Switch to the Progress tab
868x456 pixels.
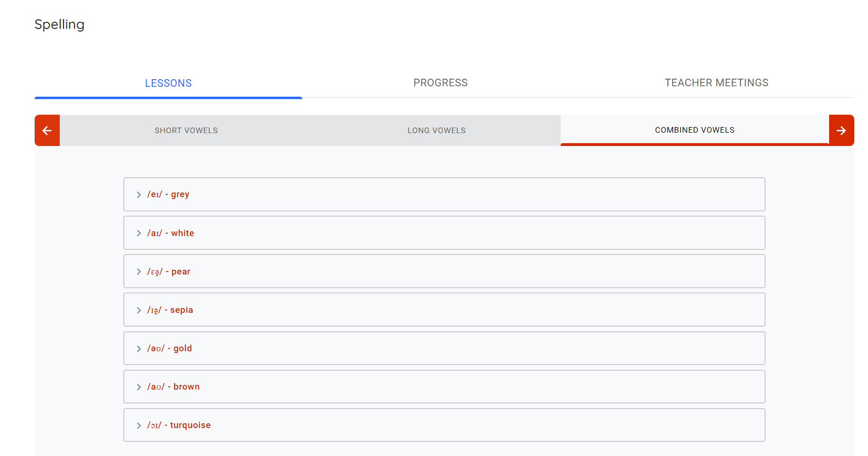coord(440,83)
